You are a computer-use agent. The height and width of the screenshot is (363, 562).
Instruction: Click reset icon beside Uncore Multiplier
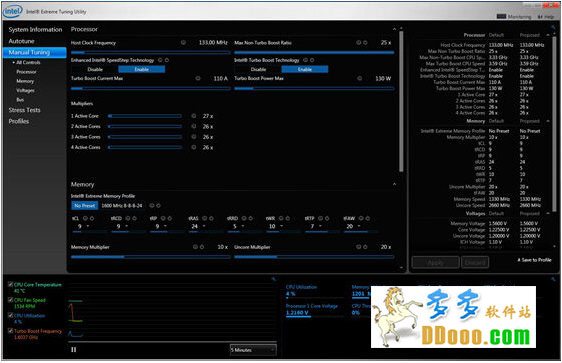coord(365,247)
